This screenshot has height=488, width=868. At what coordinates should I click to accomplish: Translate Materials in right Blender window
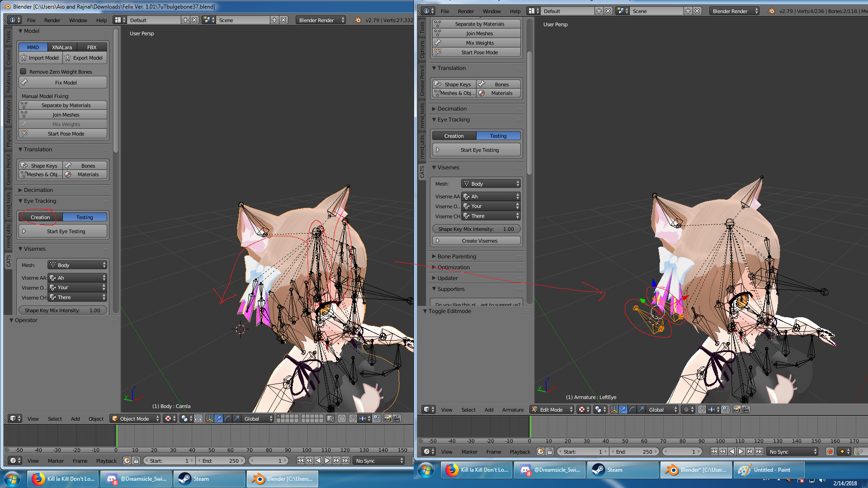coord(499,93)
